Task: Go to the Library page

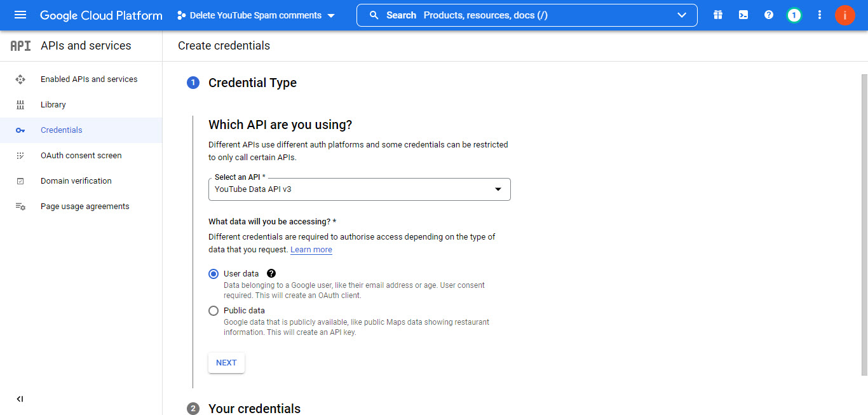Action: 81,105
